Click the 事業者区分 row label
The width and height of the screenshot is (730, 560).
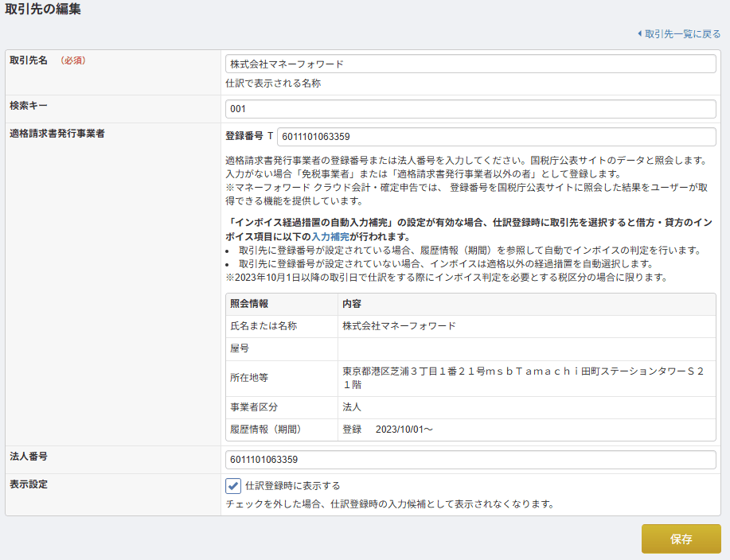(254, 407)
